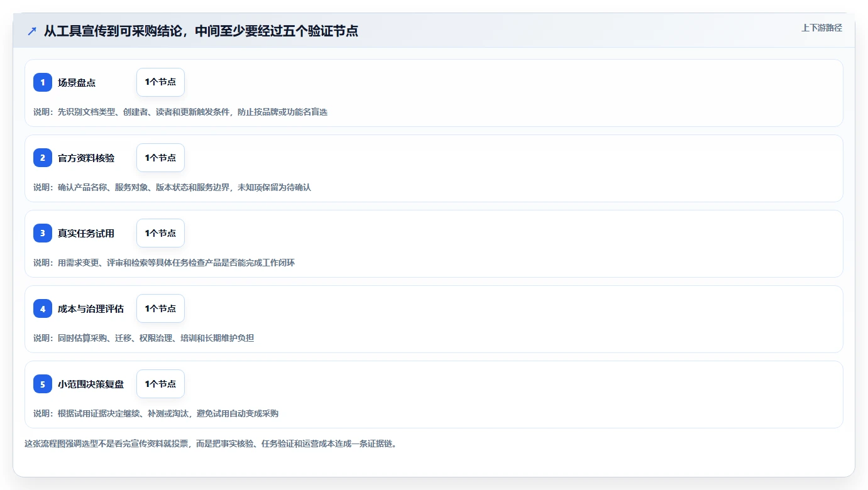Click the footer note starting 这张流程图强调
Viewport: 868px width, 490px height.
click(211, 444)
